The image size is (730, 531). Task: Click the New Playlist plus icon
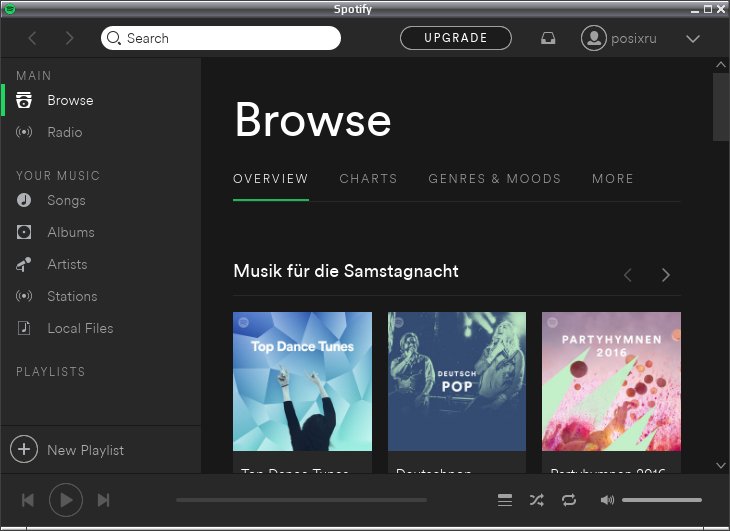tap(24, 450)
